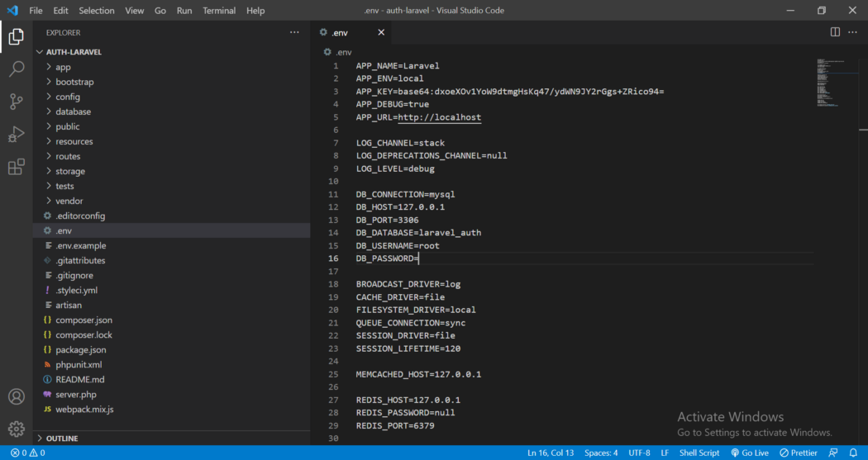Open the Selection menu
Viewport: 868px width, 460px height.
pyautogui.click(x=97, y=11)
